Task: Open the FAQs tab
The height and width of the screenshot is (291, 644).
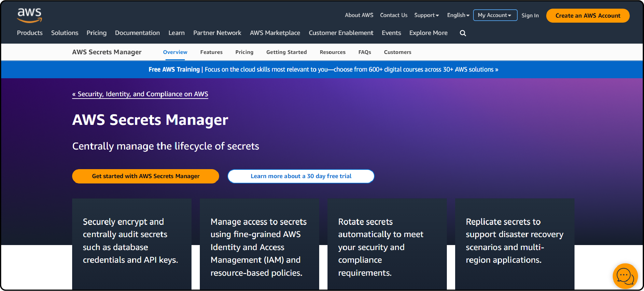Action: tap(365, 52)
